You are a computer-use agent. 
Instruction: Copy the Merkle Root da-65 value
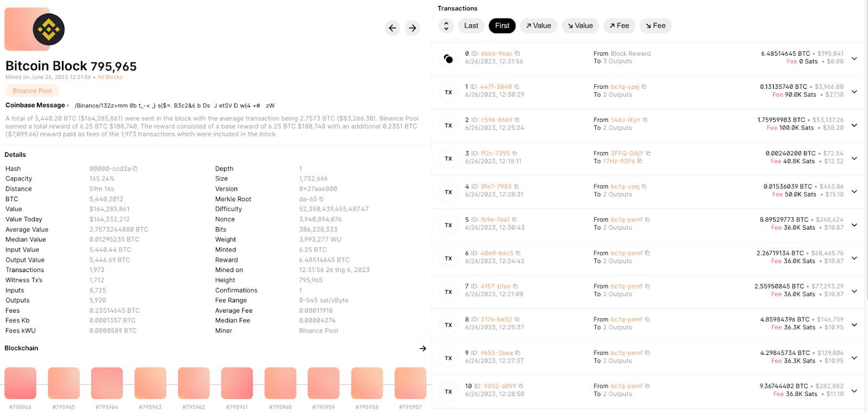pos(321,199)
